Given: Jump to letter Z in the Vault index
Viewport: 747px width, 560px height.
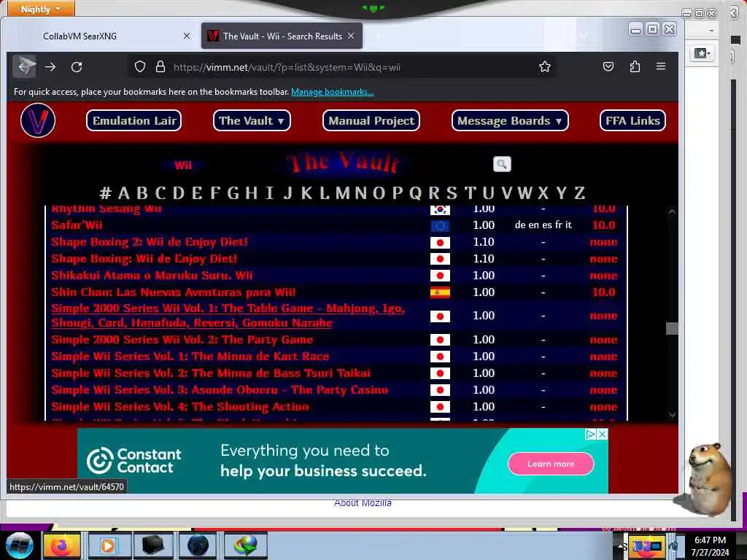Looking at the screenshot, I should (578, 192).
